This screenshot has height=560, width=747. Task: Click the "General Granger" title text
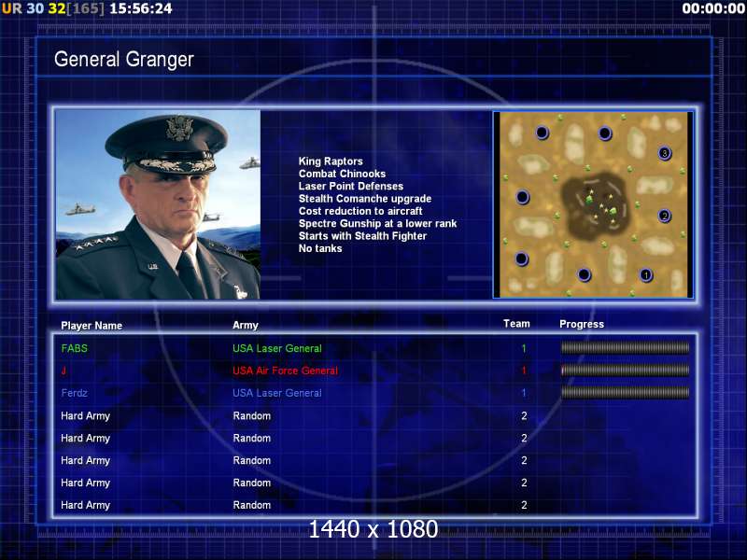(x=124, y=60)
